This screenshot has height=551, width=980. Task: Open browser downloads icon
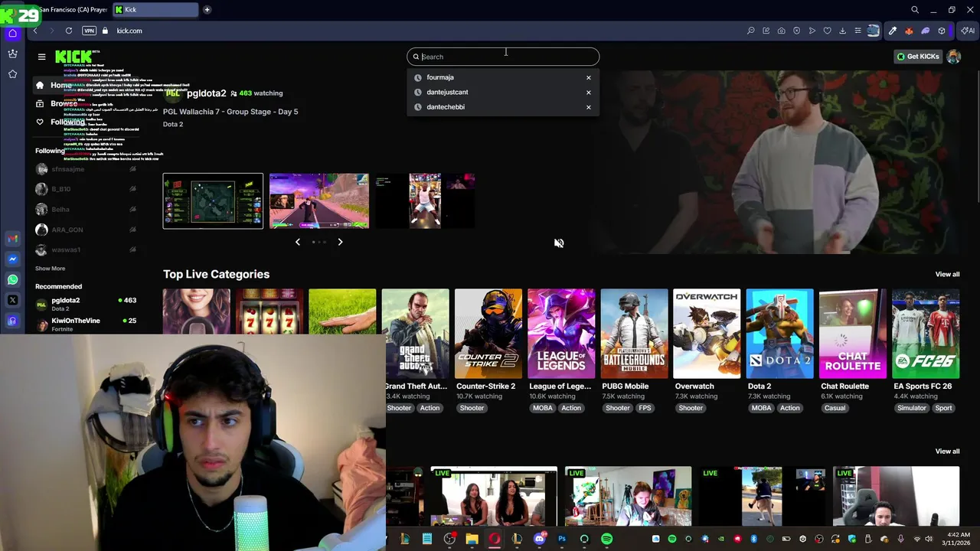[x=842, y=31]
